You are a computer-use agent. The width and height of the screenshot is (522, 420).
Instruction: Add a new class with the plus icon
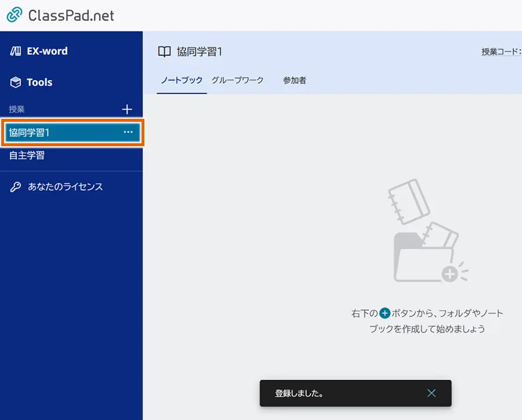(127, 109)
